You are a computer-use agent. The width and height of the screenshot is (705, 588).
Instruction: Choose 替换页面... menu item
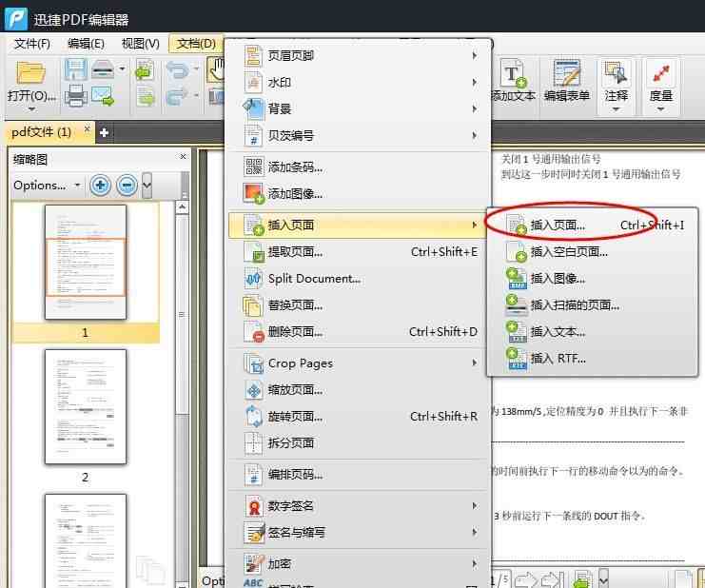tap(359, 305)
